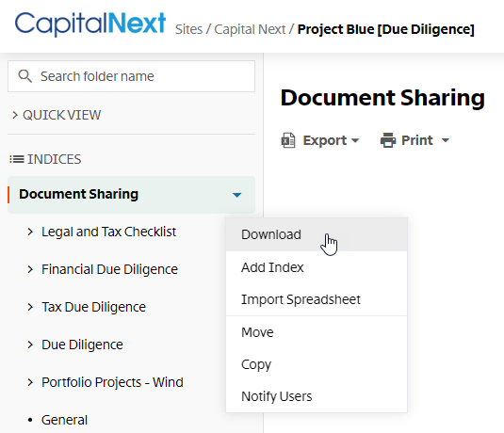Image resolution: width=504 pixels, height=433 pixels.
Task: Open Capital Next breadcrumb link
Action: (x=250, y=29)
